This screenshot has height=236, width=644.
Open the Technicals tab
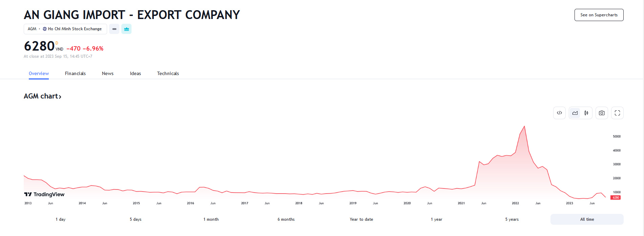click(x=168, y=73)
